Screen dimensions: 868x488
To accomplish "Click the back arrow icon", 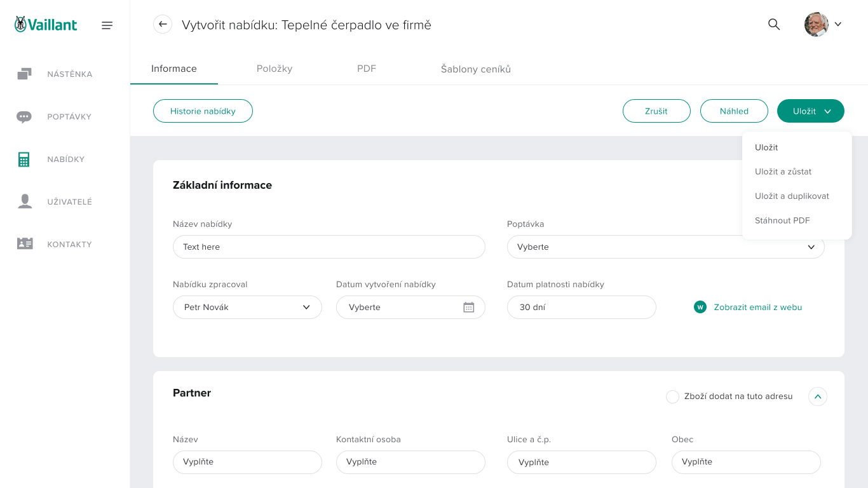I will pyautogui.click(x=163, y=25).
